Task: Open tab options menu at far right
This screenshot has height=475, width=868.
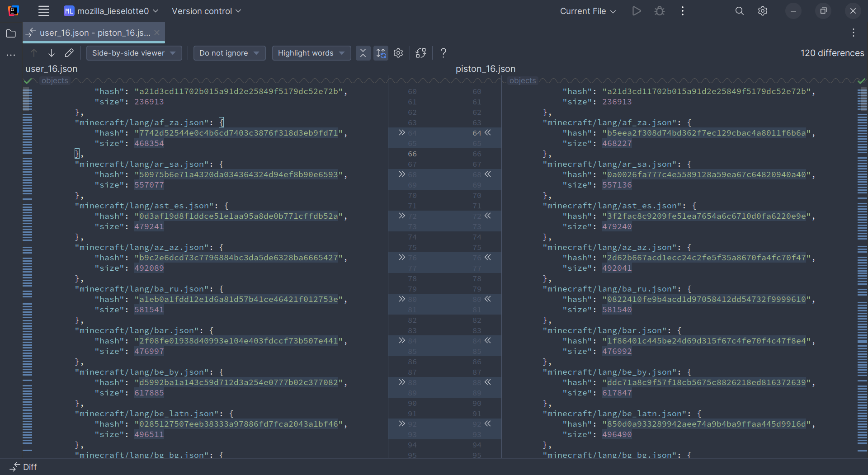Action: pyautogui.click(x=854, y=33)
